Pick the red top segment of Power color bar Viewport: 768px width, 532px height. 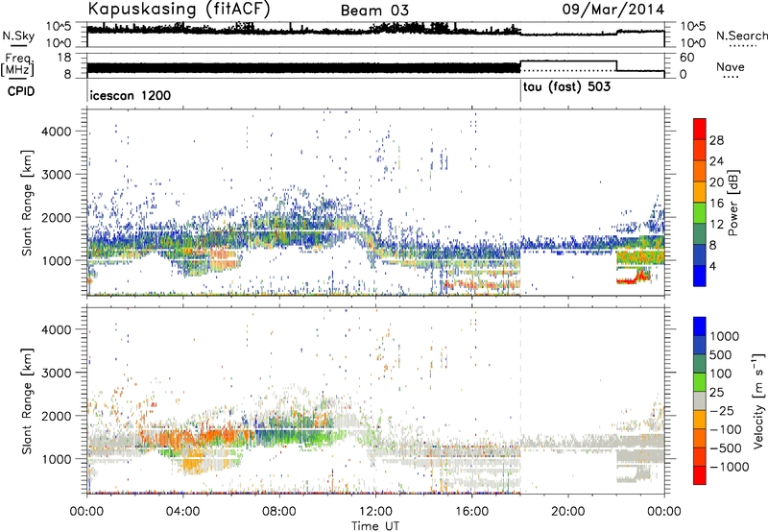[700, 129]
